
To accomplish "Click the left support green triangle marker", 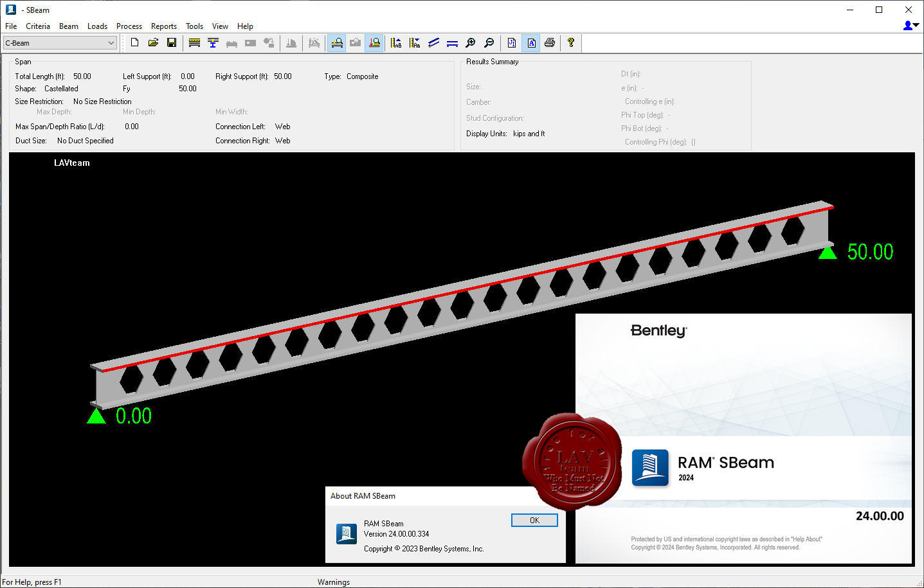I will (x=96, y=416).
